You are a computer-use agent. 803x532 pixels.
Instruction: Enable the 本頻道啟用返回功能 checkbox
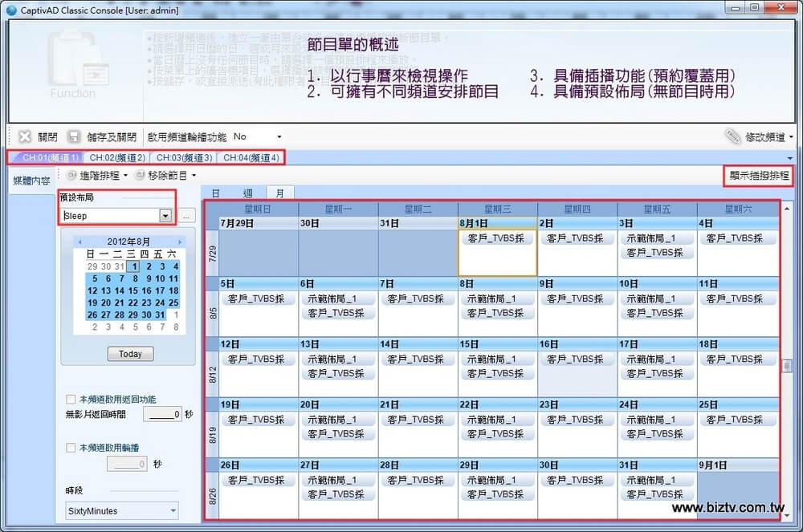click(71, 400)
